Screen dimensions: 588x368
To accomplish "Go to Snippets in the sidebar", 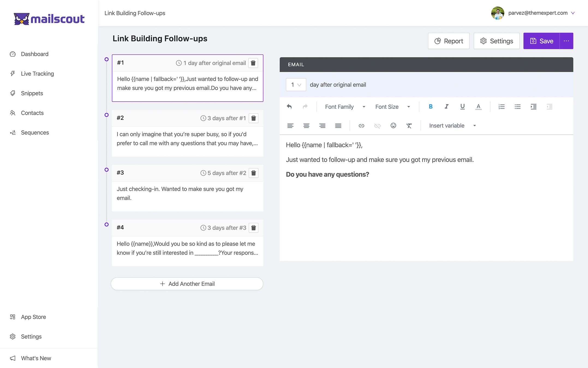I will pyautogui.click(x=32, y=93).
